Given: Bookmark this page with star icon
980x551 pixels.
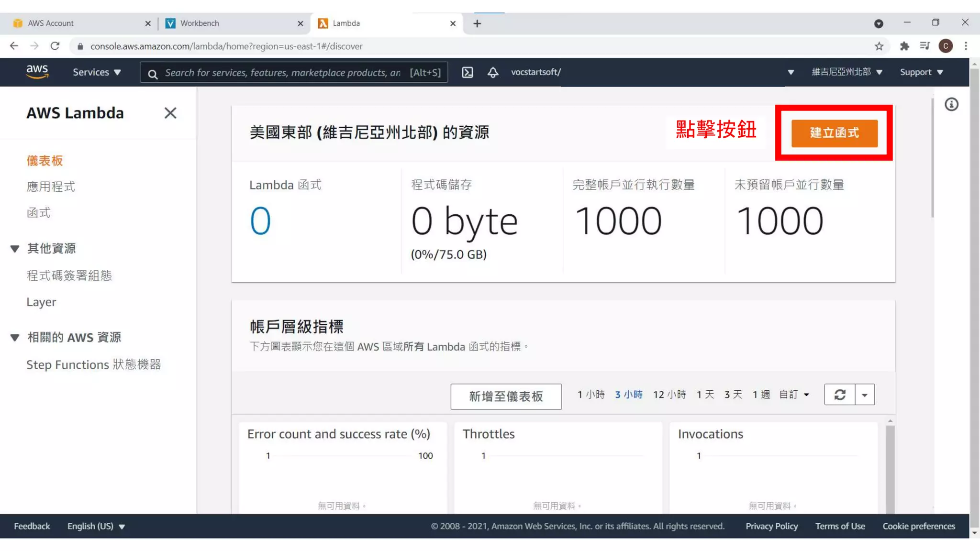Looking at the screenshot, I should pyautogui.click(x=879, y=46).
